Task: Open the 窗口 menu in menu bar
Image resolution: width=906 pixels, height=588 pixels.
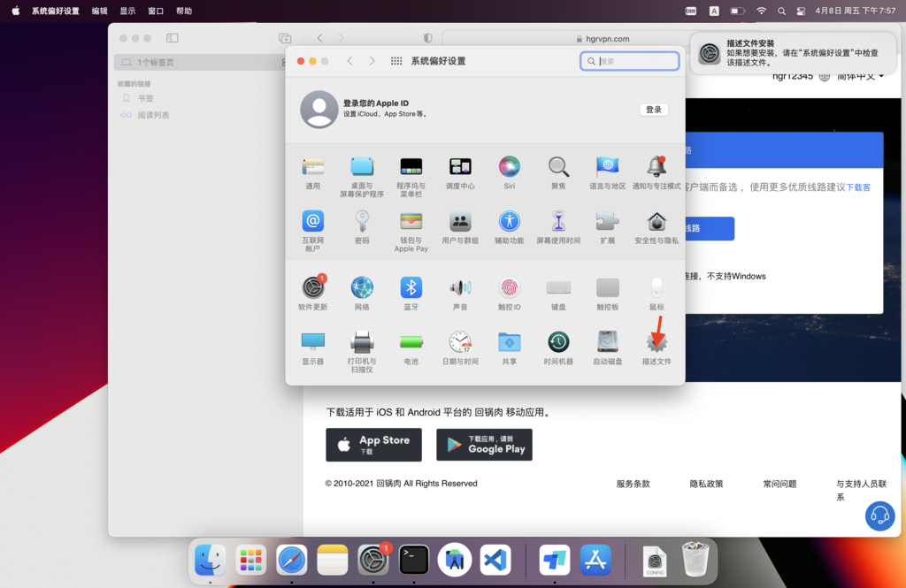Action: tap(156, 11)
